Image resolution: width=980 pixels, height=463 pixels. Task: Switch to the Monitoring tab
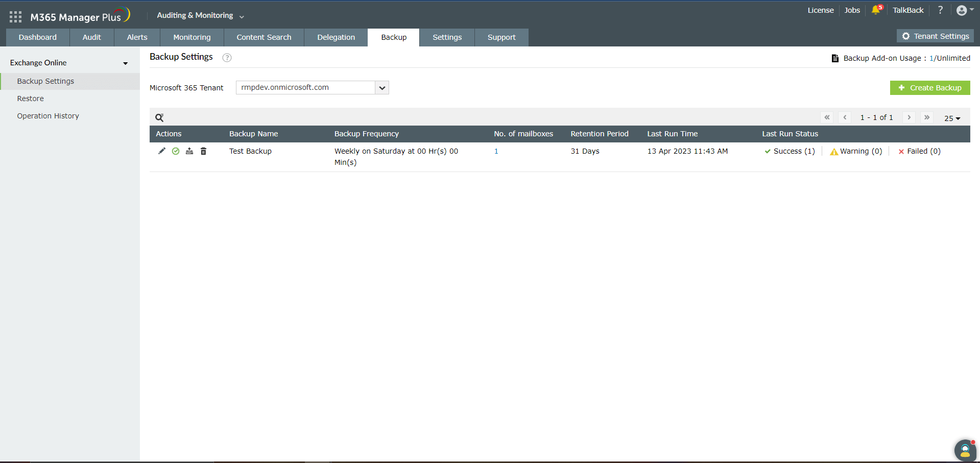coord(192,37)
